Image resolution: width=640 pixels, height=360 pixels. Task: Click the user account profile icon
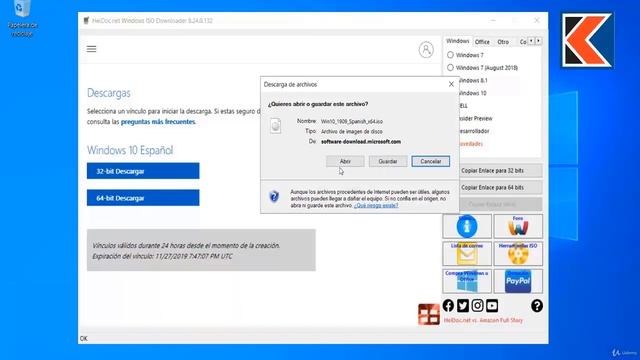point(426,50)
